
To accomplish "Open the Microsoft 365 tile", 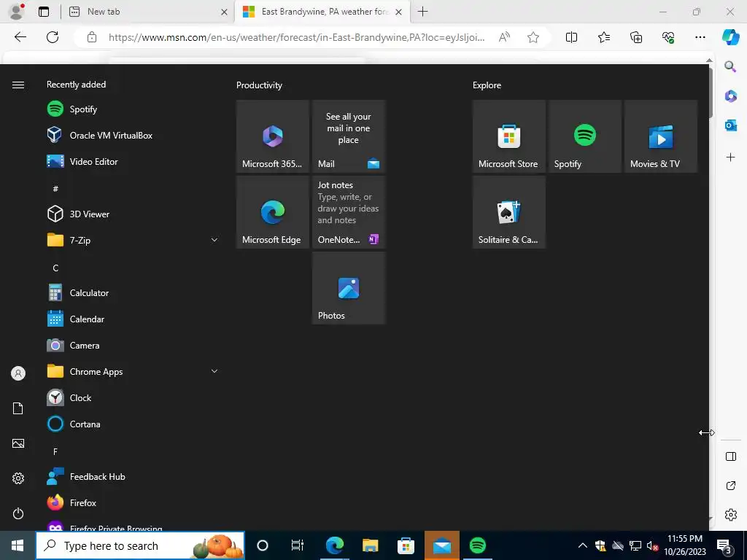I will pyautogui.click(x=273, y=136).
